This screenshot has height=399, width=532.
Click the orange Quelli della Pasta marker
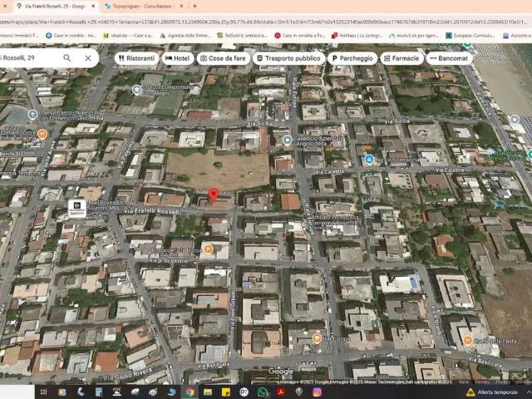(x=468, y=340)
